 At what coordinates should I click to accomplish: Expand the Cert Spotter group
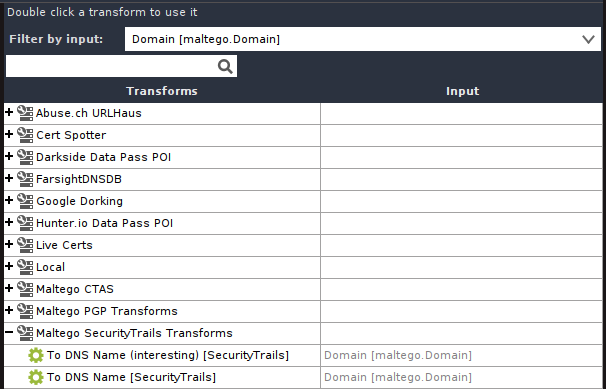(9, 134)
